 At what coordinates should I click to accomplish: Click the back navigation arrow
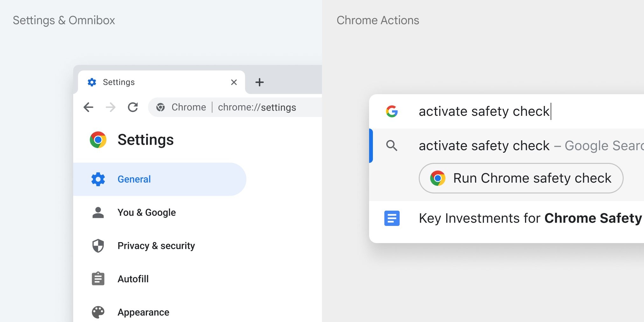(x=88, y=107)
